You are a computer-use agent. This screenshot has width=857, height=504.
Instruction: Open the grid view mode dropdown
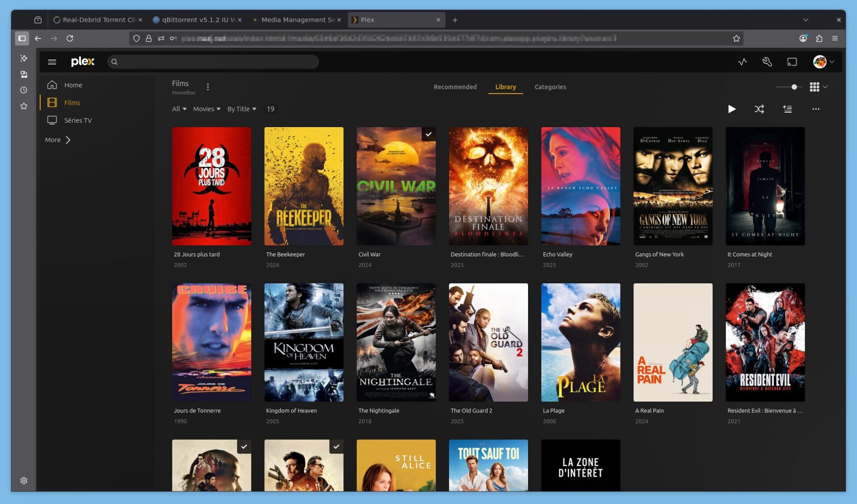[x=819, y=87]
